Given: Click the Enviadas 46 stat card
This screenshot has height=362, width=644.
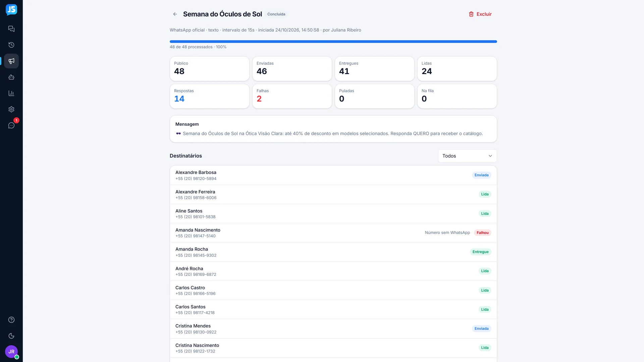Looking at the screenshot, I should (x=292, y=69).
